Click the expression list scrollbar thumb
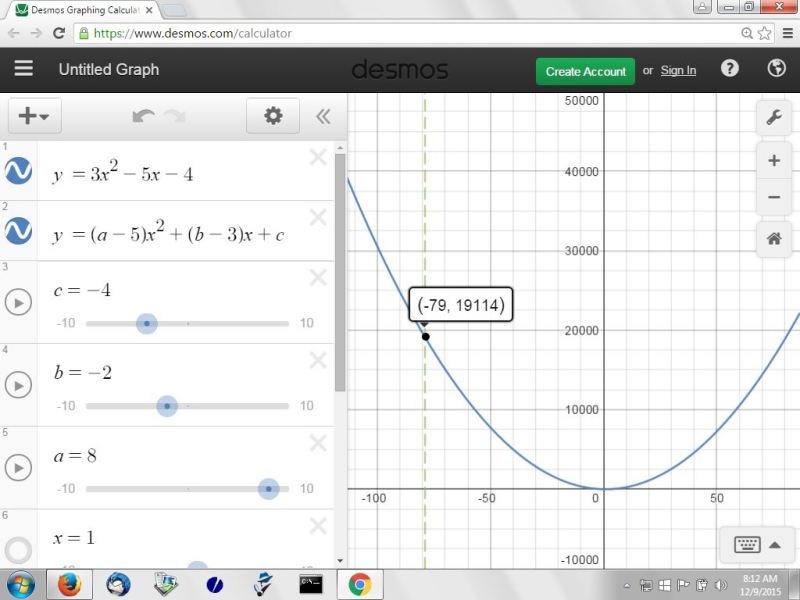800x600 pixels. click(x=340, y=272)
